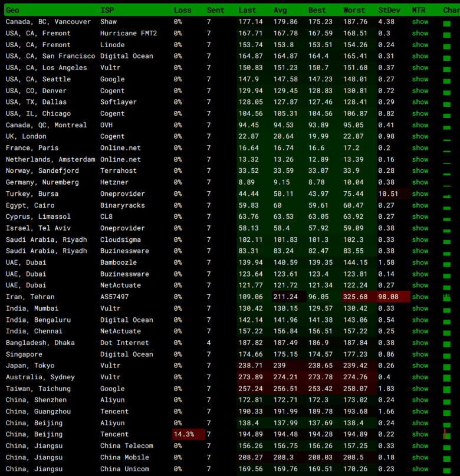460x476 pixels.
Task: Click the Vancouver row chart thumbnail
Action: (x=446, y=24)
